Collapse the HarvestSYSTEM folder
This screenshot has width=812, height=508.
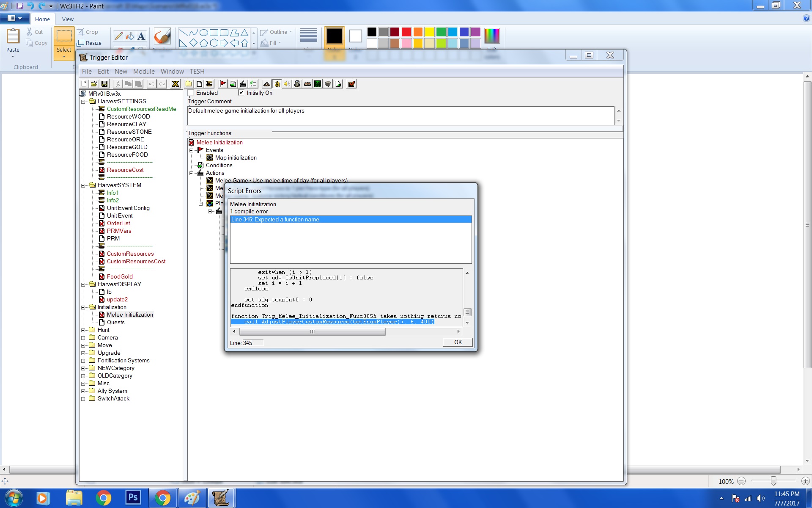83,185
